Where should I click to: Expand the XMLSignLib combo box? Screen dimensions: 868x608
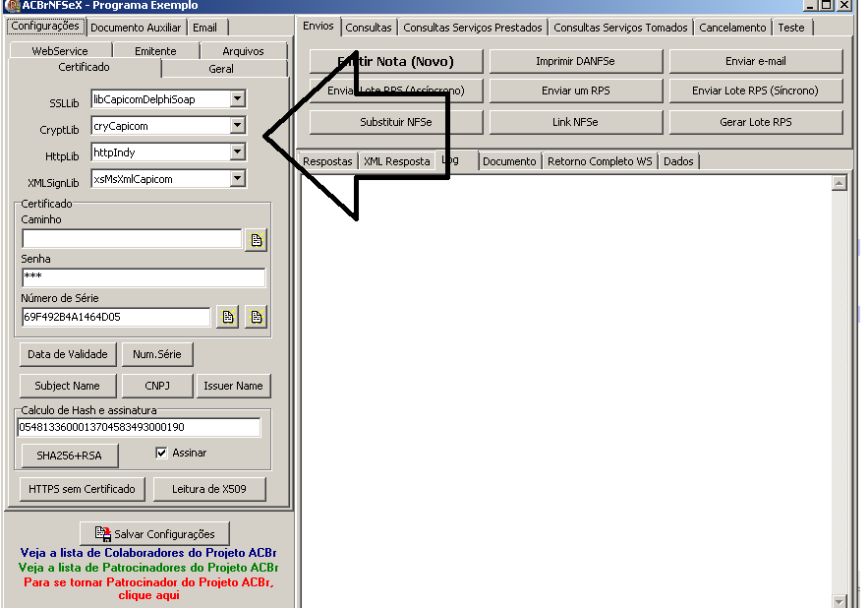coord(238,178)
